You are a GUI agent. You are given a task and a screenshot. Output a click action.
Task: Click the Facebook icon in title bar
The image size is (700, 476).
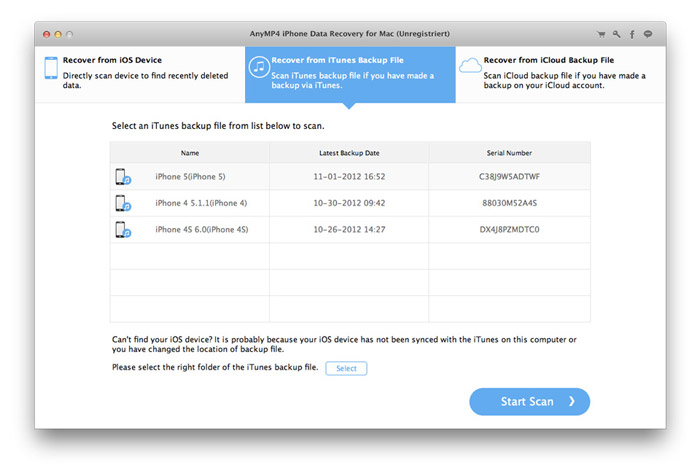632,33
